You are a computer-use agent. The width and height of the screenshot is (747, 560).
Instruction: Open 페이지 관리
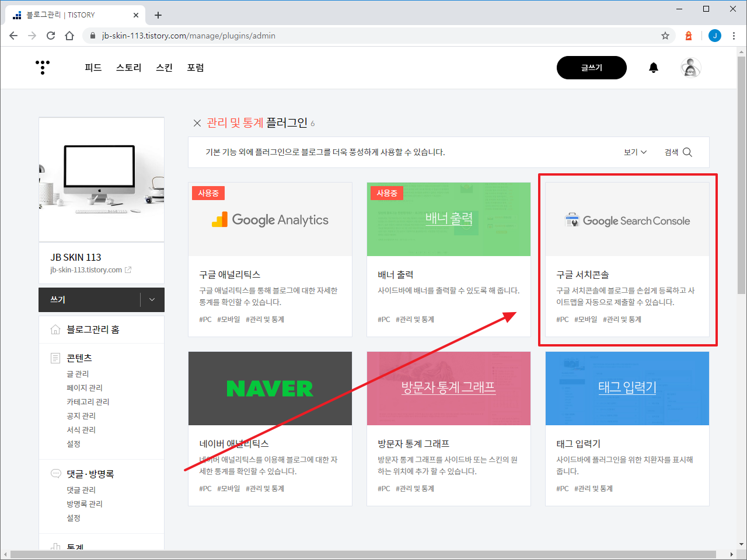85,388
